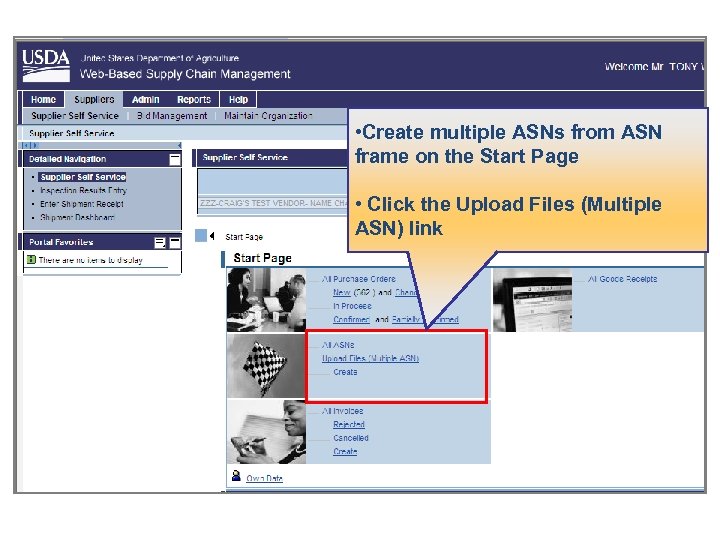The width and height of the screenshot is (720, 540).
Task: Click Create under All Invoices
Action: point(345,451)
